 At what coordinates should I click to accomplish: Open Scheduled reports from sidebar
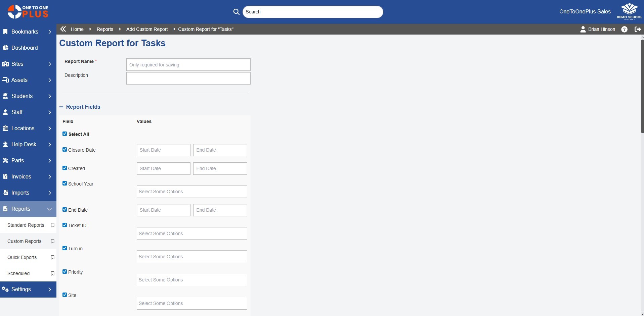pos(19,273)
